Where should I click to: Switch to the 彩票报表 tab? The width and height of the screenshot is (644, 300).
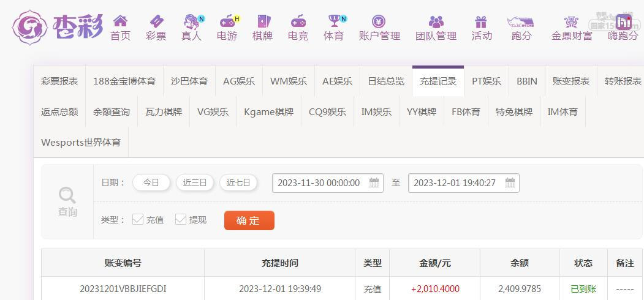click(x=59, y=81)
